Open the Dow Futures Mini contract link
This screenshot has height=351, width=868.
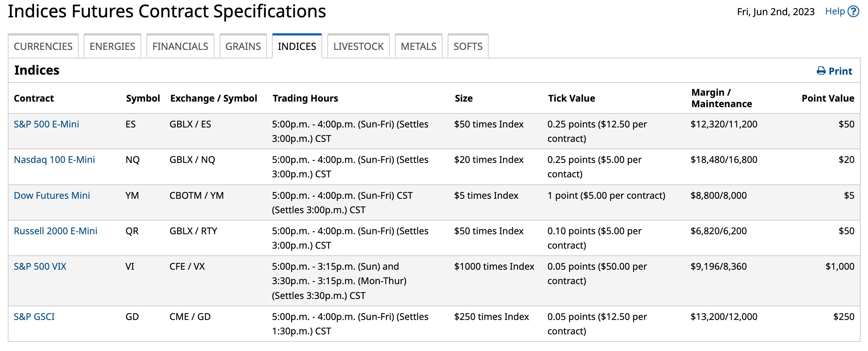pyautogui.click(x=52, y=195)
